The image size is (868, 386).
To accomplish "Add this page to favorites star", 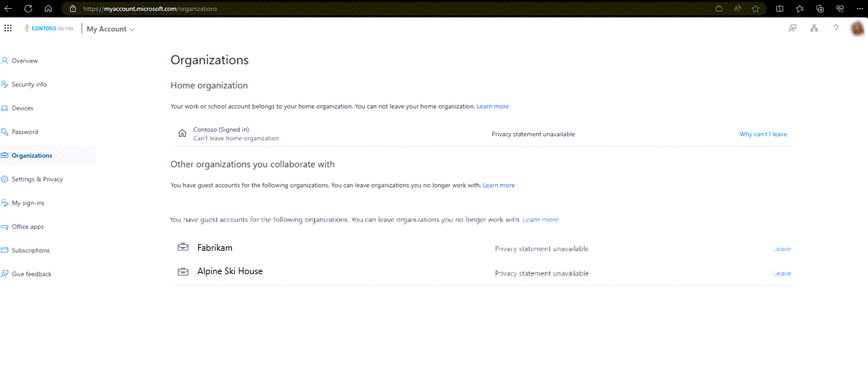I will pyautogui.click(x=755, y=9).
